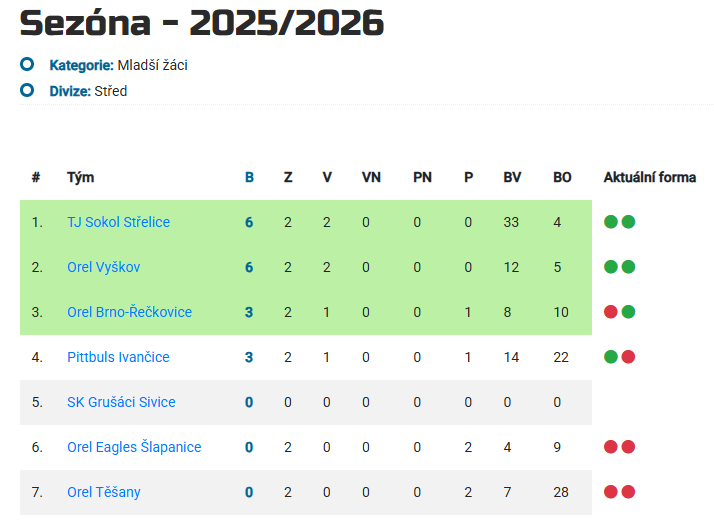Click the Aktuální forma column header

click(649, 177)
